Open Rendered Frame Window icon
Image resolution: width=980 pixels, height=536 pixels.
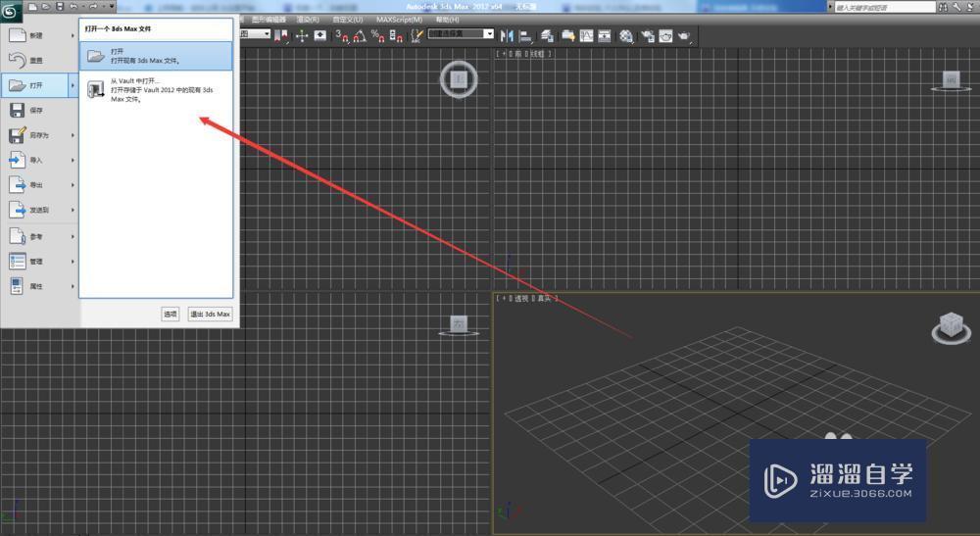(665, 35)
